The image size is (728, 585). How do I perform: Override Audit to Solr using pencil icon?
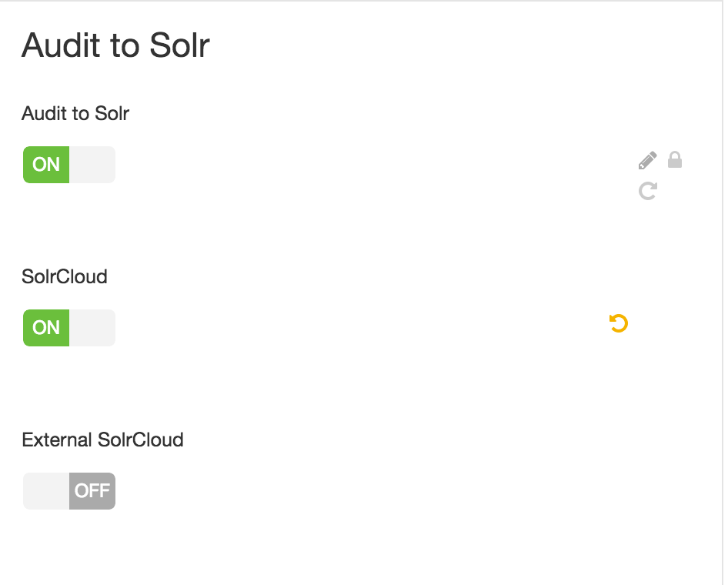tap(647, 160)
